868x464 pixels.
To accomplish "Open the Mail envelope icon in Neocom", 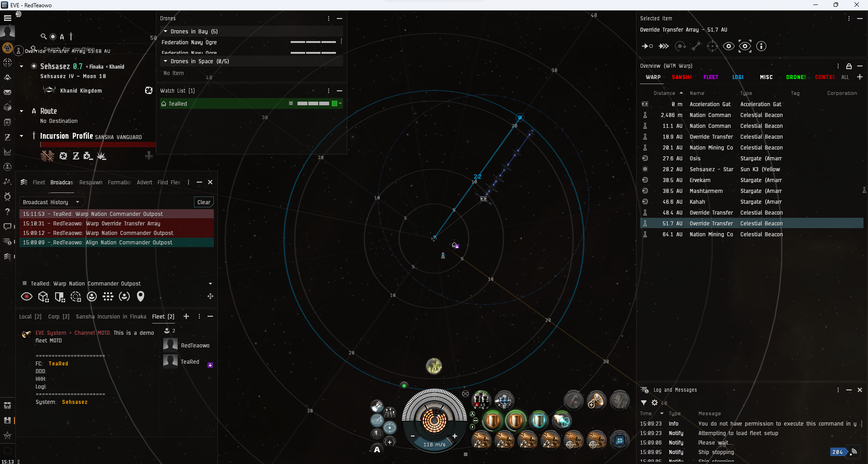I will tap(8, 92).
